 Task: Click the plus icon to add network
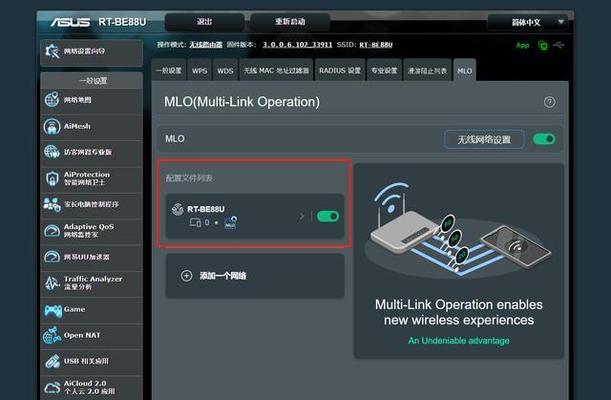click(x=187, y=276)
